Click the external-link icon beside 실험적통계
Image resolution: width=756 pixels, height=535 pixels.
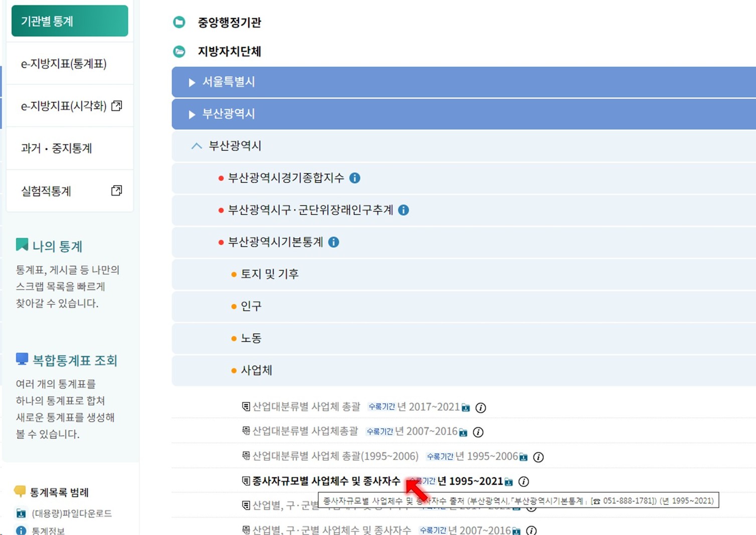[117, 191]
